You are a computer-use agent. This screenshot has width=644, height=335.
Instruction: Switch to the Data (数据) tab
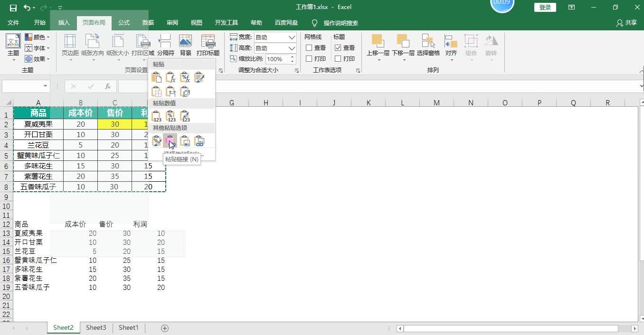pos(148,23)
